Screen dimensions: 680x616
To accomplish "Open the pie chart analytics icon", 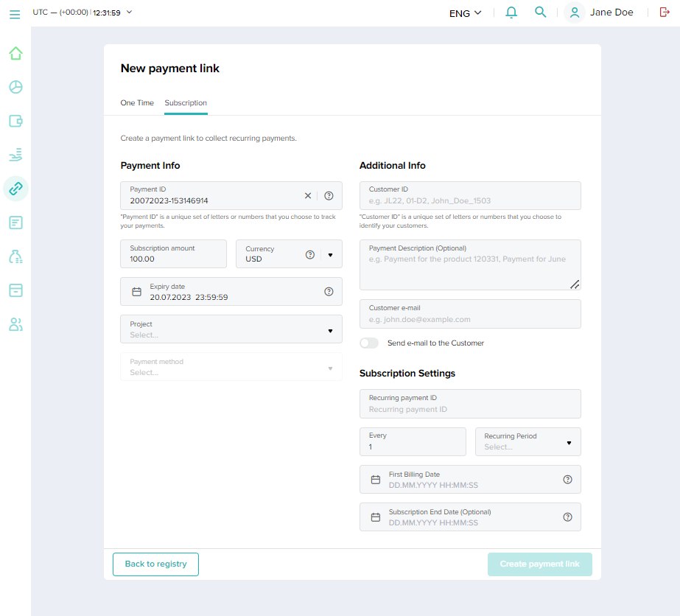I will (15, 87).
